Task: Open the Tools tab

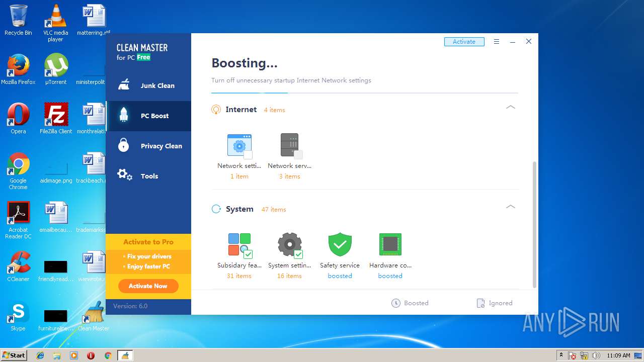Action: tap(148, 176)
